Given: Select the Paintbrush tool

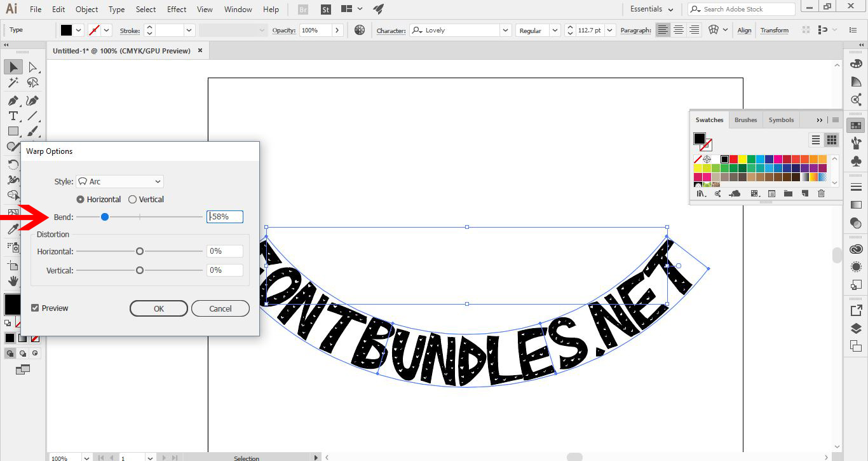Looking at the screenshot, I should [x=33, y=131].
